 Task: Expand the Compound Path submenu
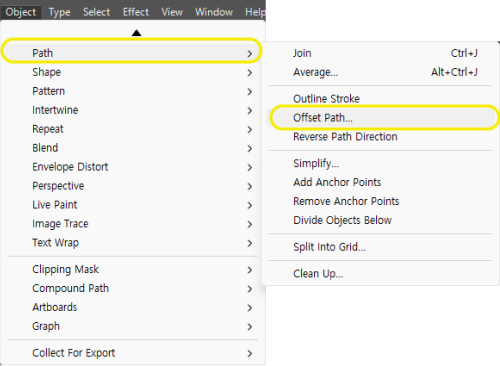[132, 288]
